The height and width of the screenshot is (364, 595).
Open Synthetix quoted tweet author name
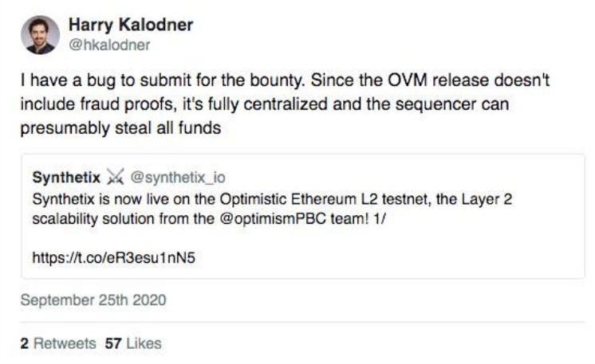[x=66, y=178]
